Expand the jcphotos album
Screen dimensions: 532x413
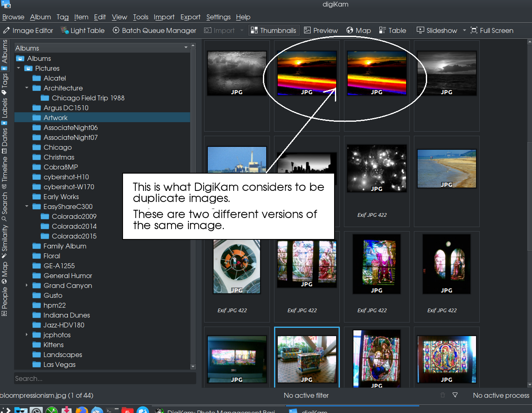[27, 335]
